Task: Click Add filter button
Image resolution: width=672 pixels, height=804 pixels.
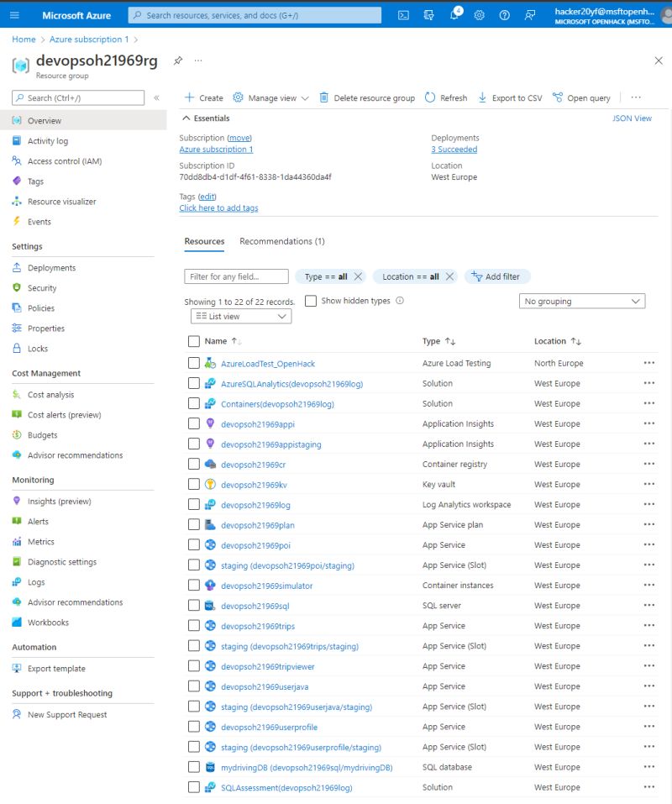Action: 497,276
